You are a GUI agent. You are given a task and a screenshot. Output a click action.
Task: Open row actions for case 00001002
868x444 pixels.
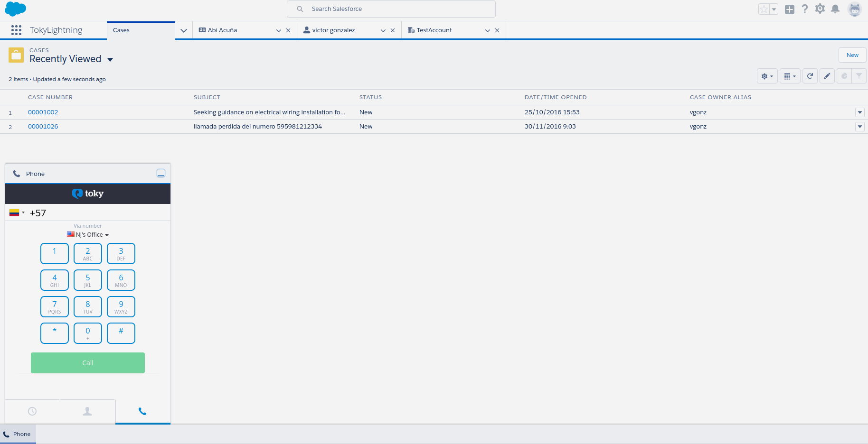(x=859, y=112)
